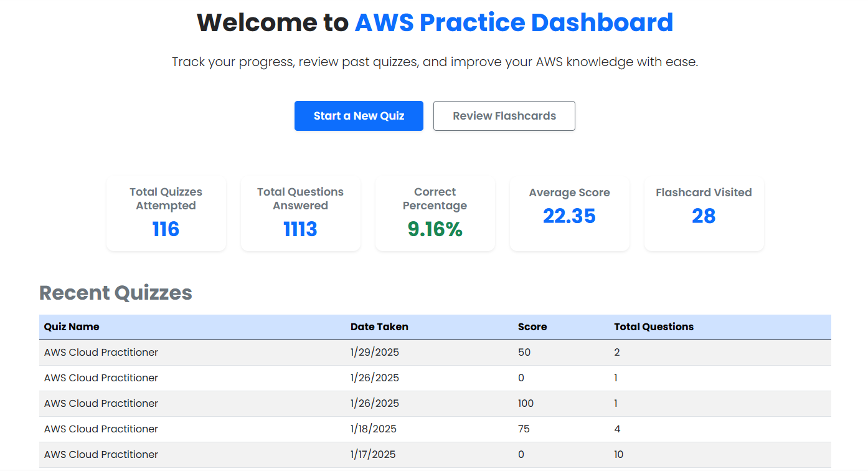The height and width of the screenshot is (471, 868).
Task: Select the Total Quizzes Attempted value 116
Action: point(166,229)
